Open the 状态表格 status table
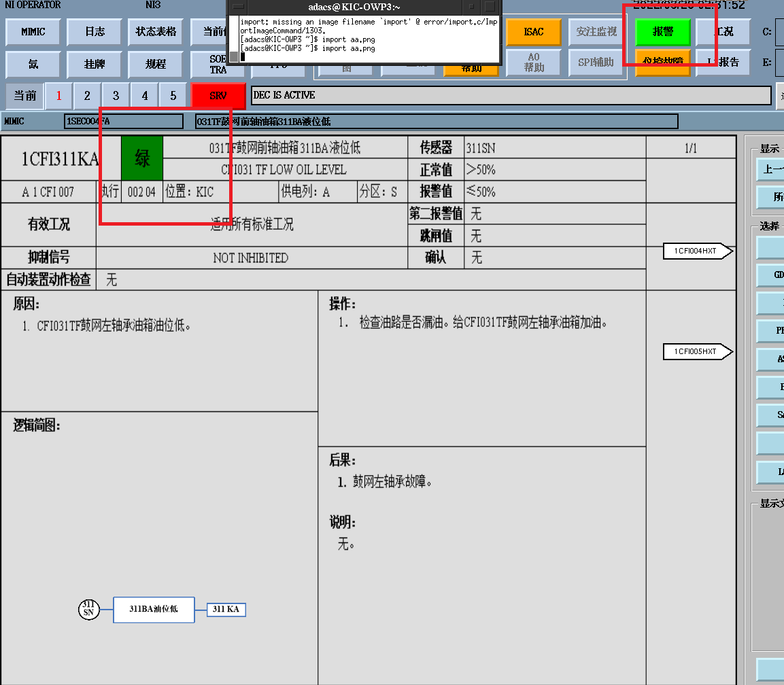This screenshot has width=784, height=685. click(156, 32)
